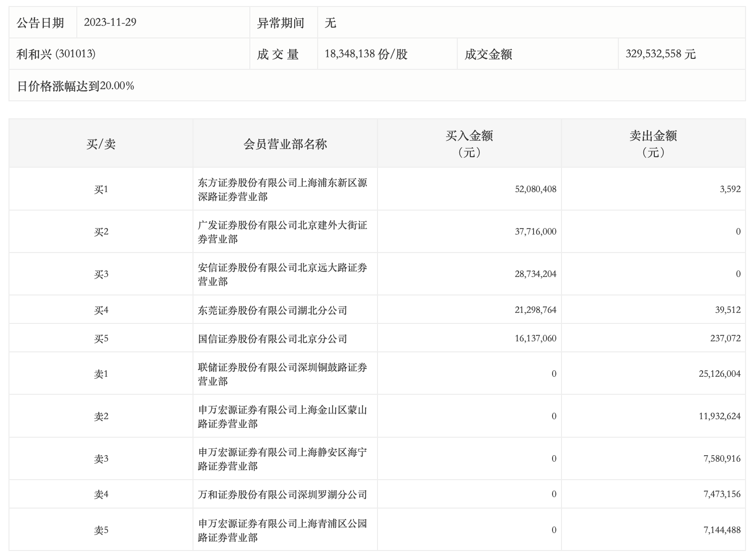This screenshot has width=756, height=556.
Task: Click the 买入金额 column header
Action: point(469,144)
